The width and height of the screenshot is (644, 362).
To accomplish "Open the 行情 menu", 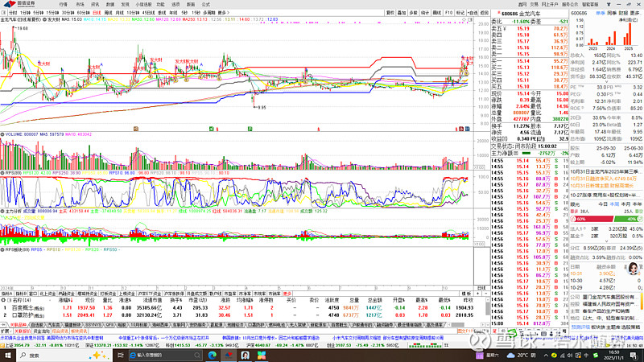I will tap(63, 5).
